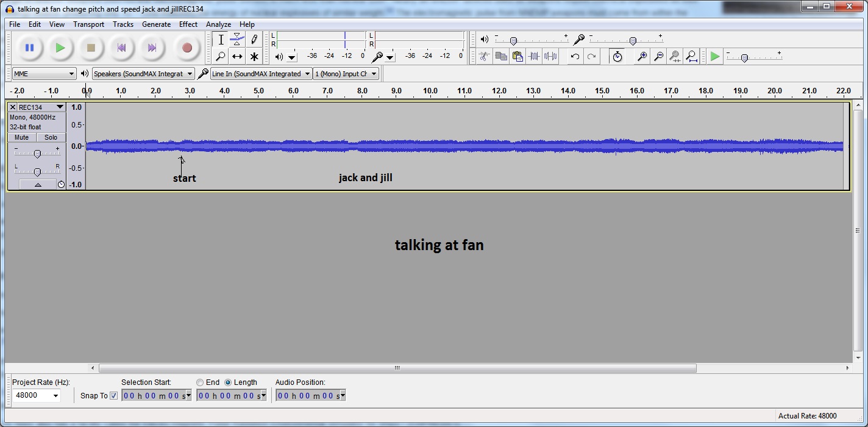Select the End radio button

pos(200,382)
